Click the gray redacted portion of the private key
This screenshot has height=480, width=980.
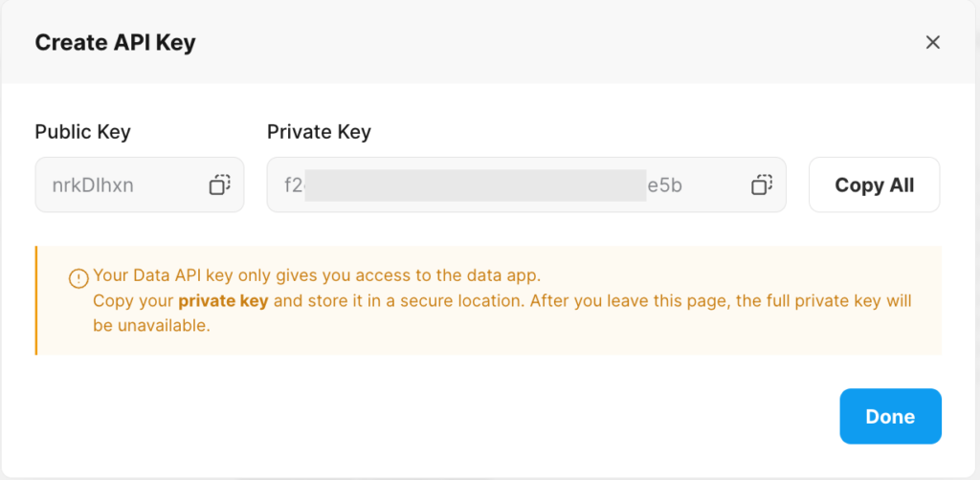[x=476, y=185]
